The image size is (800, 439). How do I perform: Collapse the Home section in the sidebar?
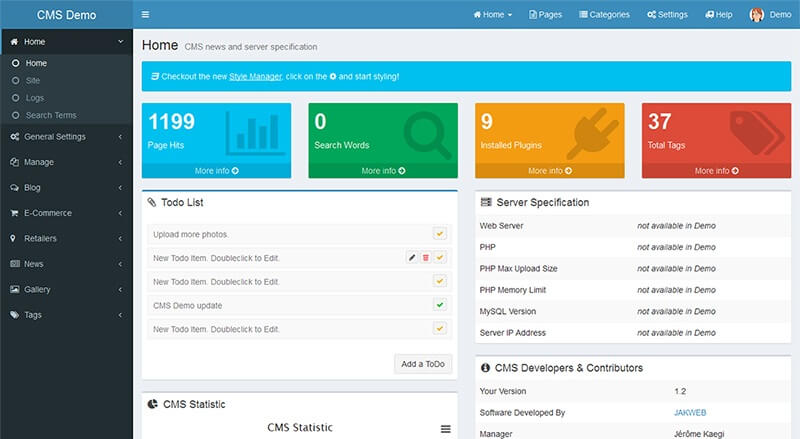[120, 42]
